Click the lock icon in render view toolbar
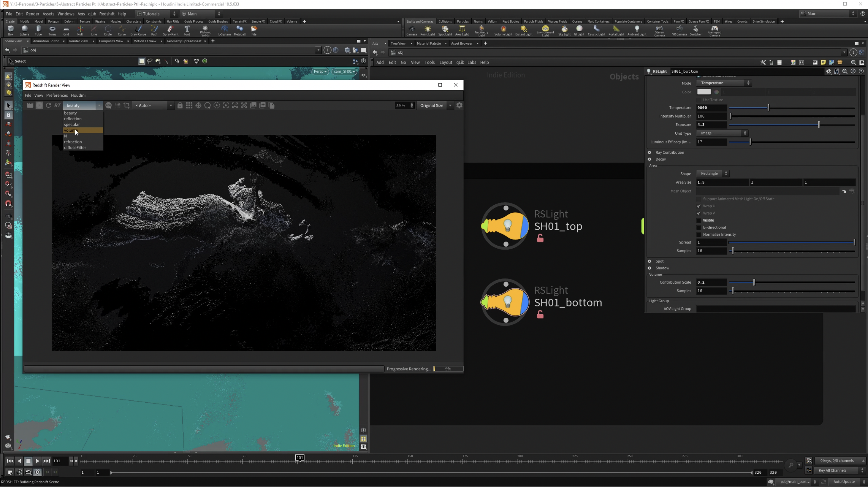This screenshot has height=487, width=868. [x=180, y=105]
